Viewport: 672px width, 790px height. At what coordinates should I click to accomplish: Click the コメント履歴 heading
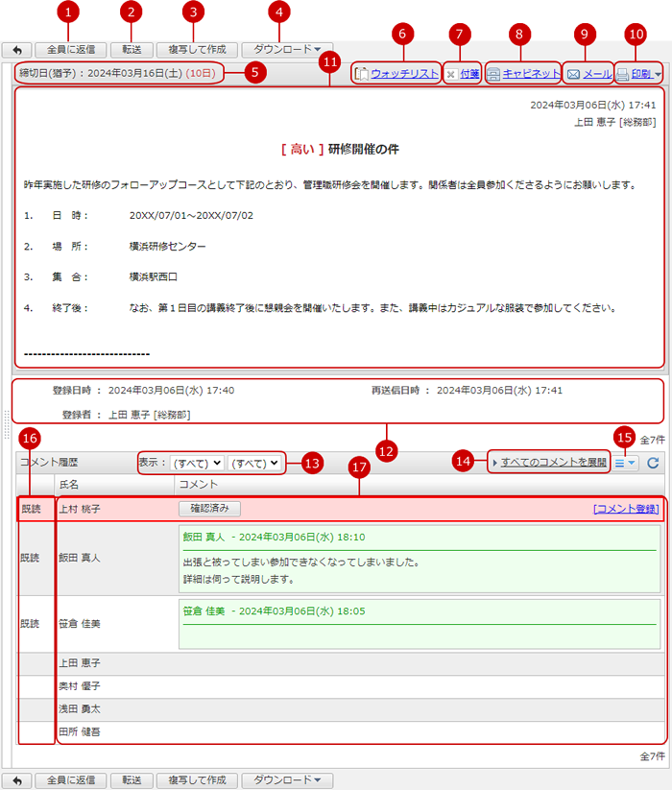[49, 463]
